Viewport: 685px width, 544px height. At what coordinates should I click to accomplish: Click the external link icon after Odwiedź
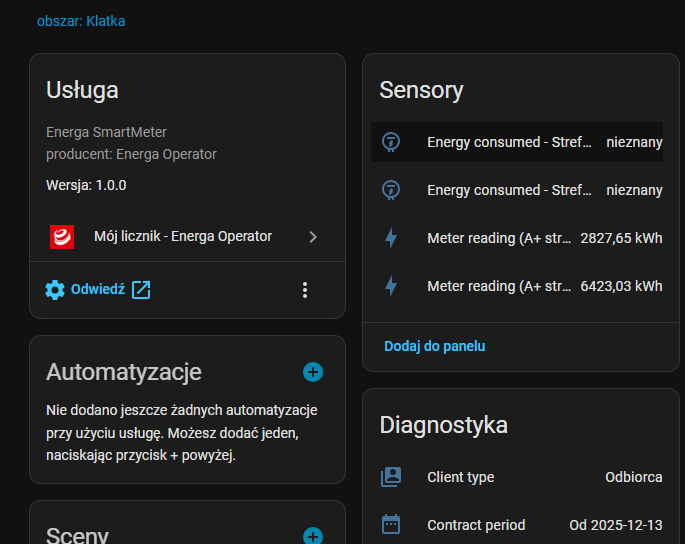[141, 290]
